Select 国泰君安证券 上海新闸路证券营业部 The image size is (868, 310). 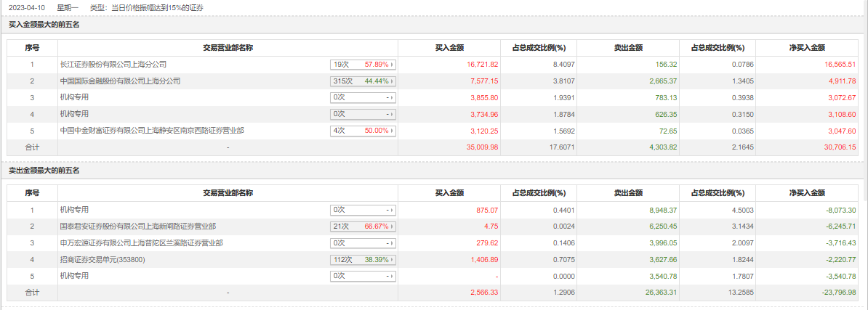point(137,227)
